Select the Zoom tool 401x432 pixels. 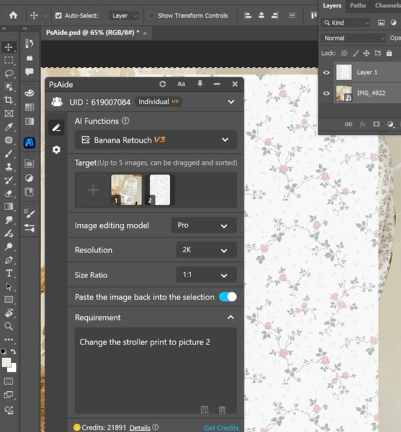pos(9,326)
